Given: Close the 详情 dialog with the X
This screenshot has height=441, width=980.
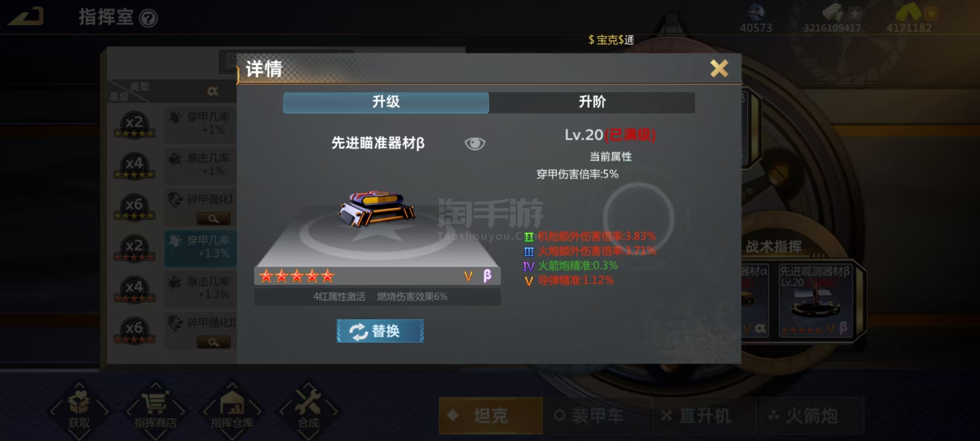Looking at the screenshot, I should tap(719, 68).
